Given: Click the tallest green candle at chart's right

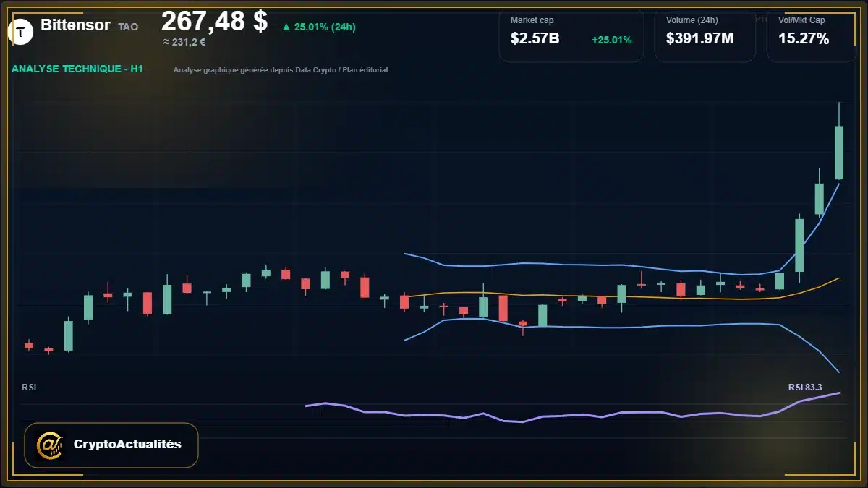Looking at the screenshot, I should pos(839,153).
